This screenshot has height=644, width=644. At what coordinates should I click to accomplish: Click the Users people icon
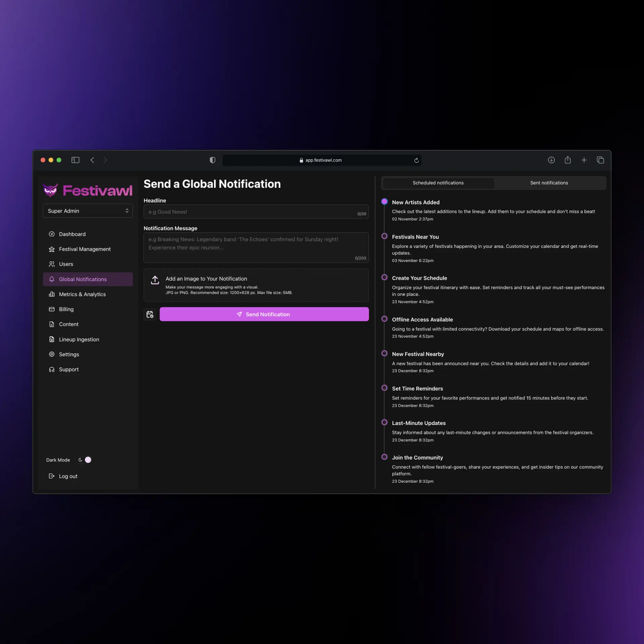tap(52, 264)
